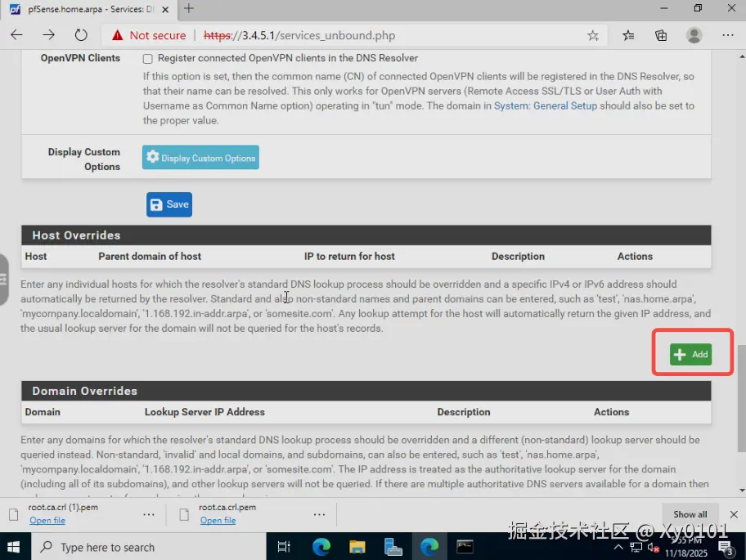746x560 pixels.
Task: Open file root.ca.crl.pem
Action: (218, 520)
